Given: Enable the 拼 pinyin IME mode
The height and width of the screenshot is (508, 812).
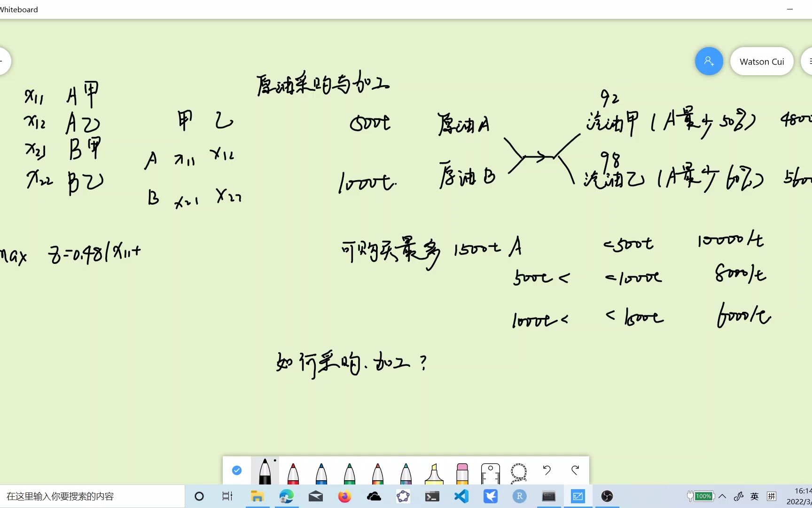Looking at the screenshot, I should coord(771,496).
